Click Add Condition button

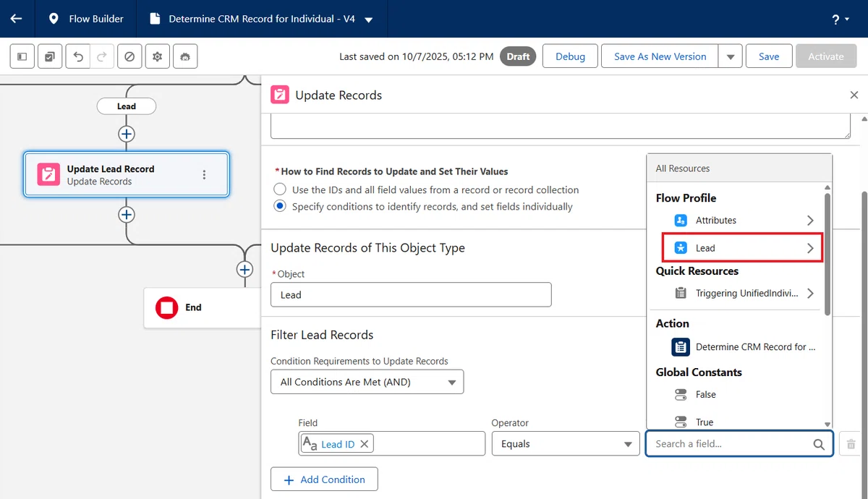(324, 479)
